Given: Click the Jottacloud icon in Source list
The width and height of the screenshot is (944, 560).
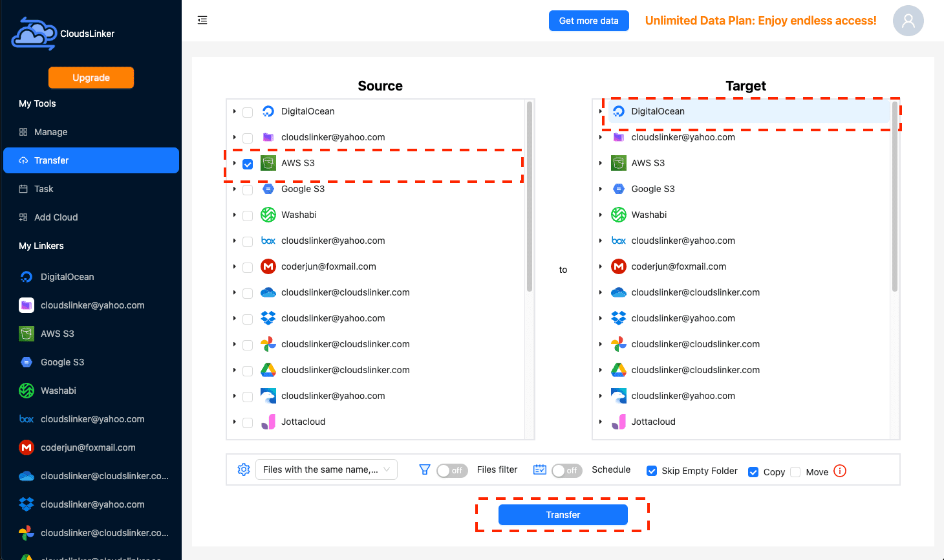Looking at the screenshot, I should click(x=268, y=422).
